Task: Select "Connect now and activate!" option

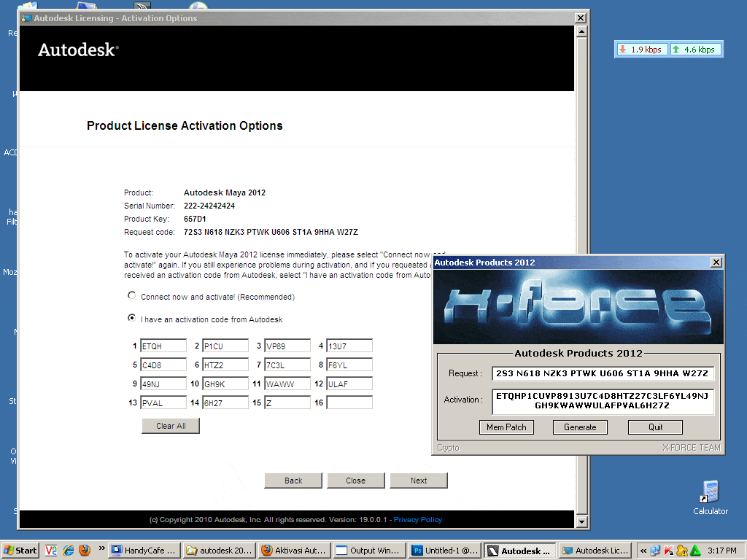Action: tap(132, 296)
